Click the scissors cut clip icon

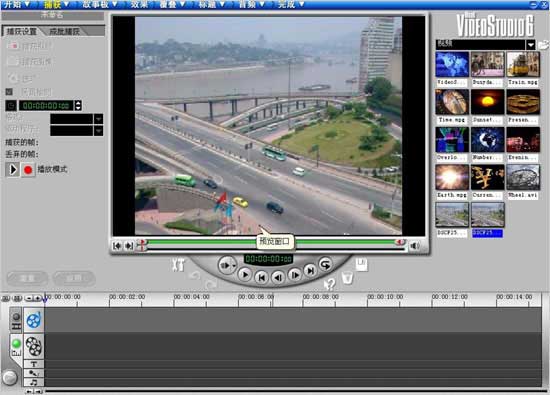(178, 265)
